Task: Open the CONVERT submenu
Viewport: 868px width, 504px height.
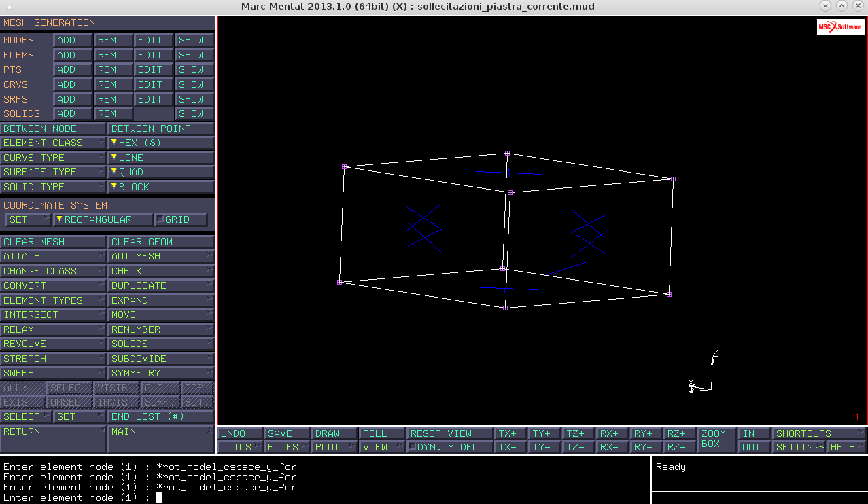Action: pos(54,285)
